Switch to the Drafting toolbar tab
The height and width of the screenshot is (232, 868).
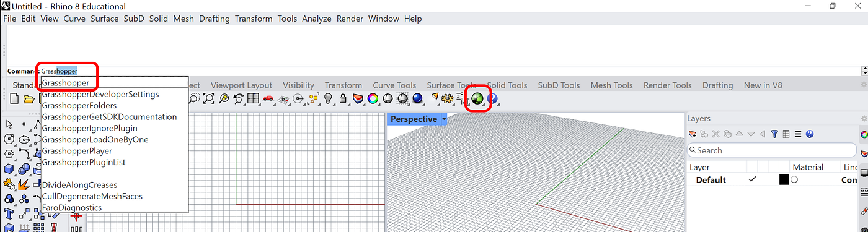[x=717, y=85]
